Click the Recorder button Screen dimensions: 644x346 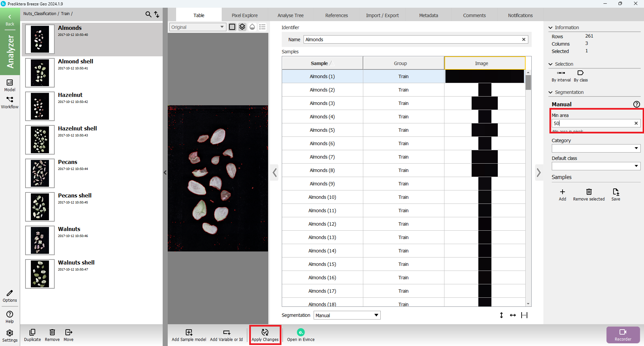point(623,335)
